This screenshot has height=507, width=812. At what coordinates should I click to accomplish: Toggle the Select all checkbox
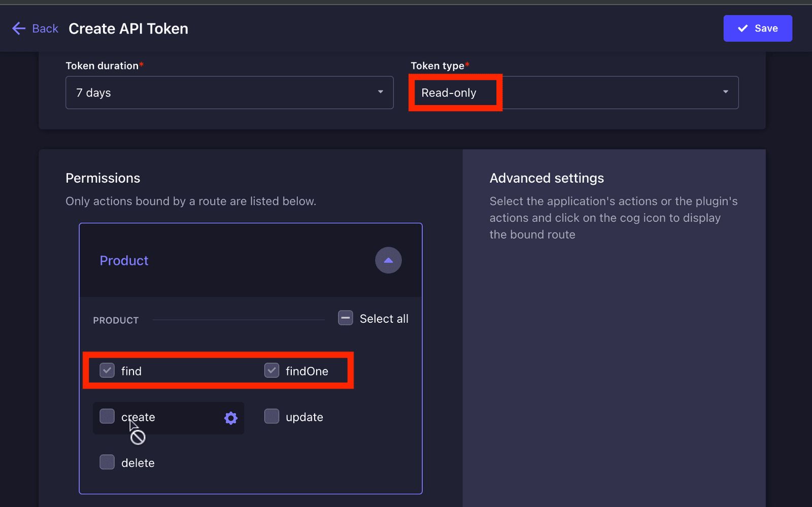(x=346, y=318)
